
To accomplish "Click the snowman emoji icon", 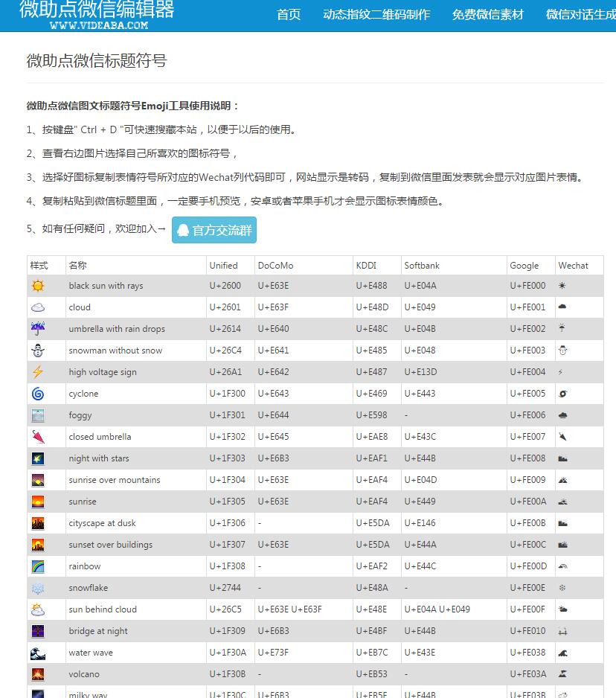I will [x=38, y=350].
